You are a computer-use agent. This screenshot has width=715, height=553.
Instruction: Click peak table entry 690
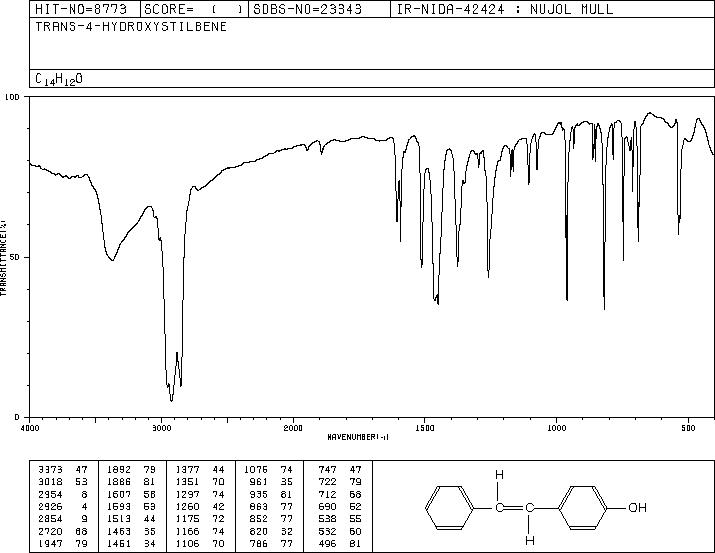(327, 507)
